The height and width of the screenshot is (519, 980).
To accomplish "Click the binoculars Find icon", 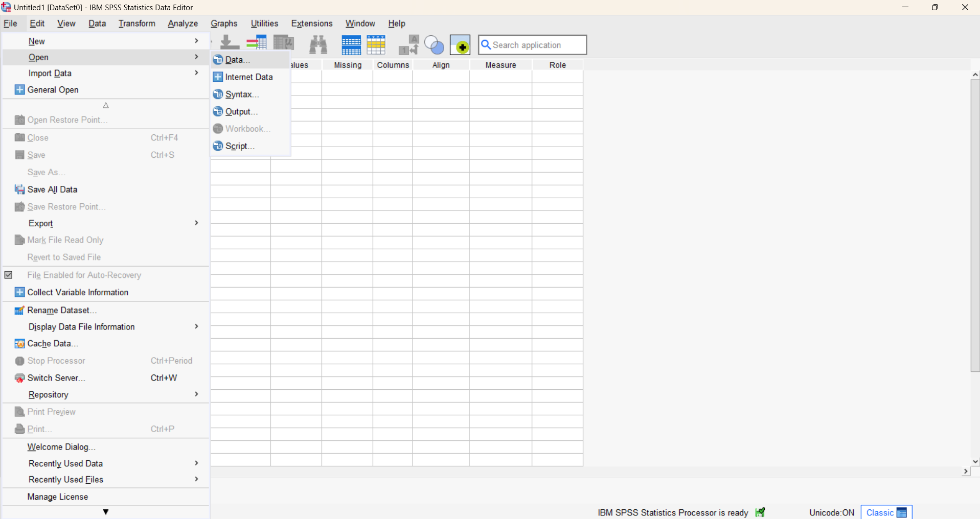I will click(x=318, y=44).
